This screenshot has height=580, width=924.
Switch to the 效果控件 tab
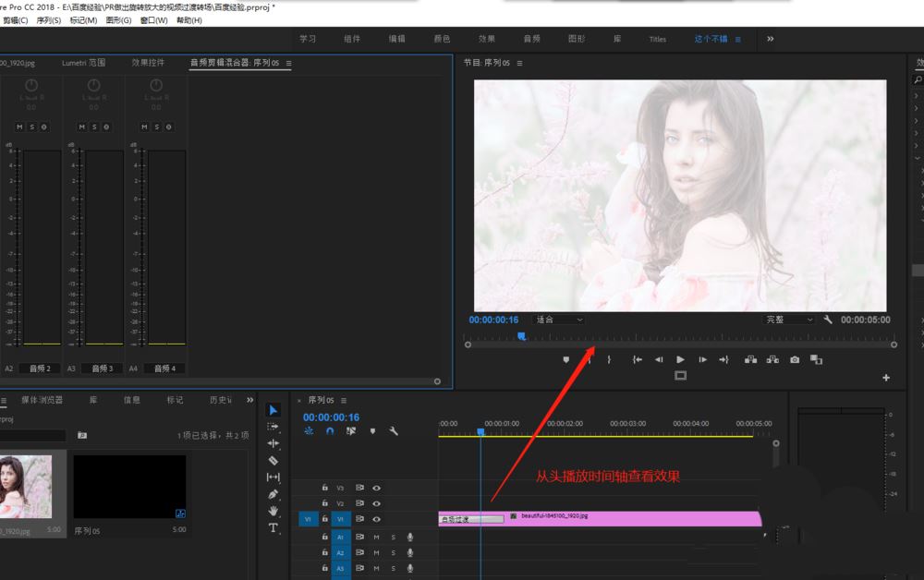tap(148, 63)
